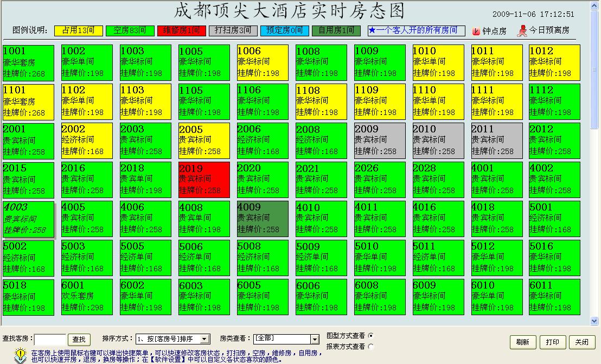Open the room type filter dropdown
This screenshot has height=364, width=601.
[315, 339]
